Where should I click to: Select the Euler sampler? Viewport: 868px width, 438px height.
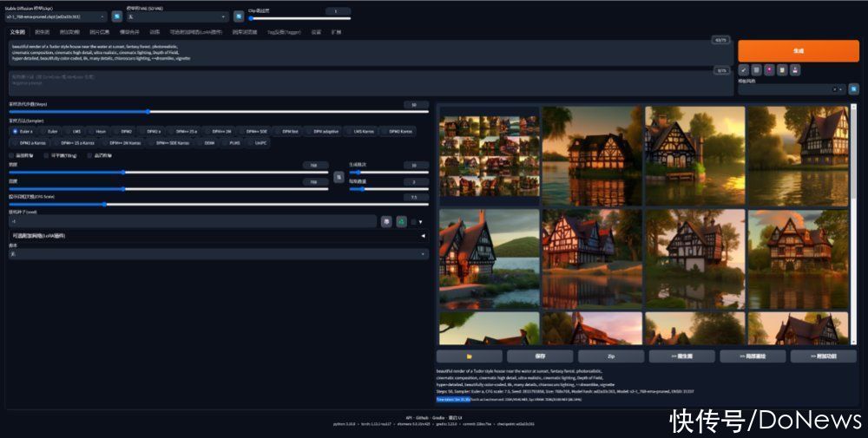coord(50,132)
